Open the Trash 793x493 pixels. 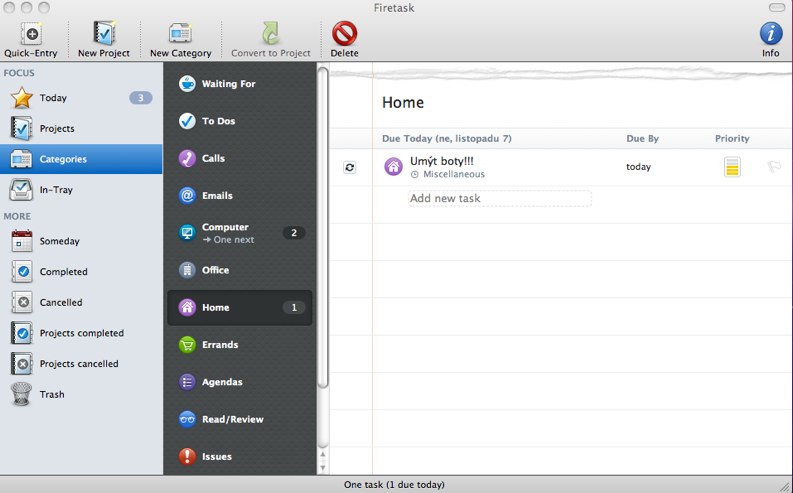click(81, 394)
